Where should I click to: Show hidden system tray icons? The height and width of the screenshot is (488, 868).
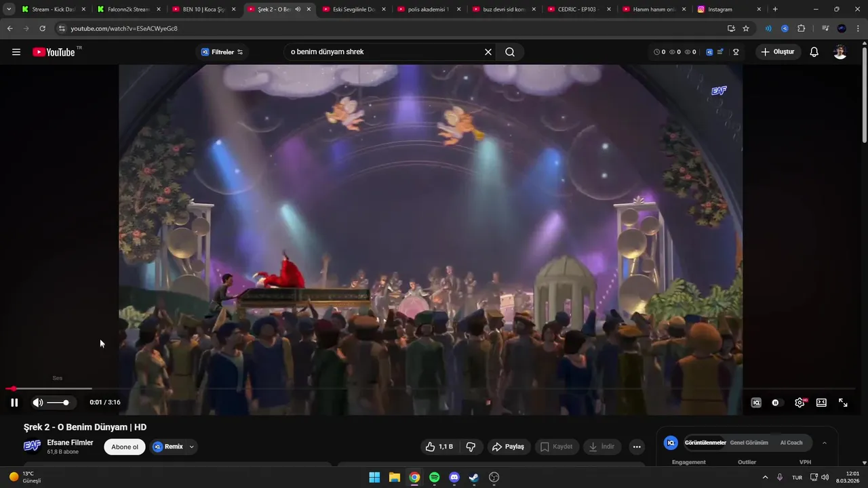click(x=765, y=477)
